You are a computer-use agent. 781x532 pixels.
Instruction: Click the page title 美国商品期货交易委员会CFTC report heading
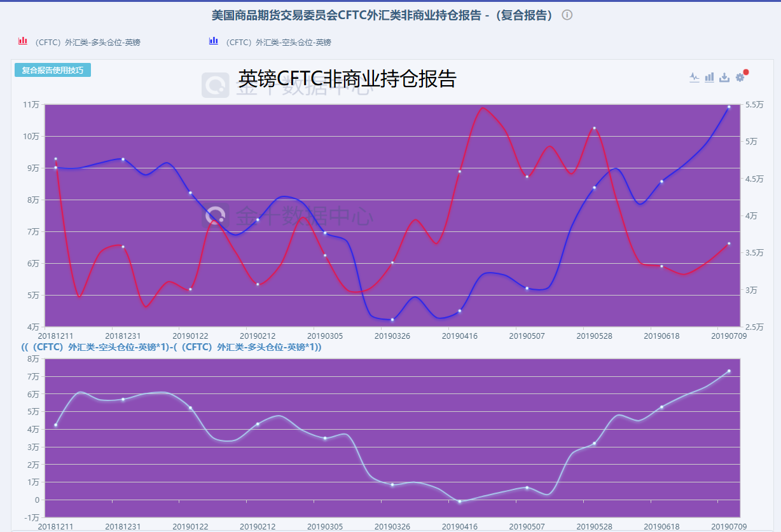tap(383, 15)
